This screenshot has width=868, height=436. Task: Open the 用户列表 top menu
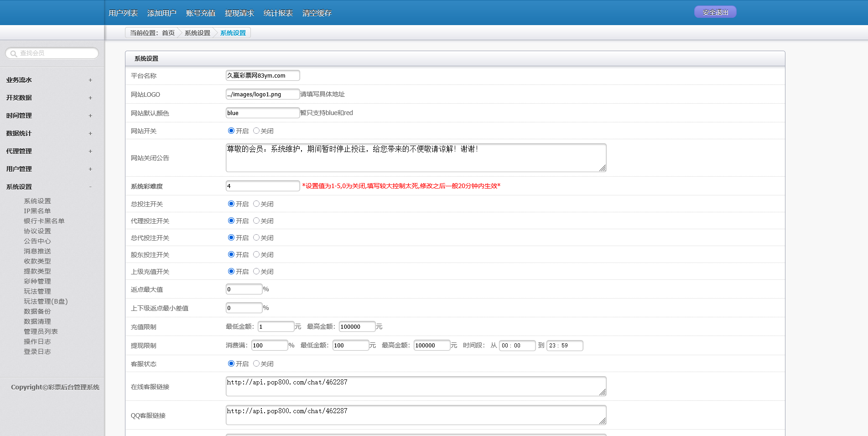(123, 13)
